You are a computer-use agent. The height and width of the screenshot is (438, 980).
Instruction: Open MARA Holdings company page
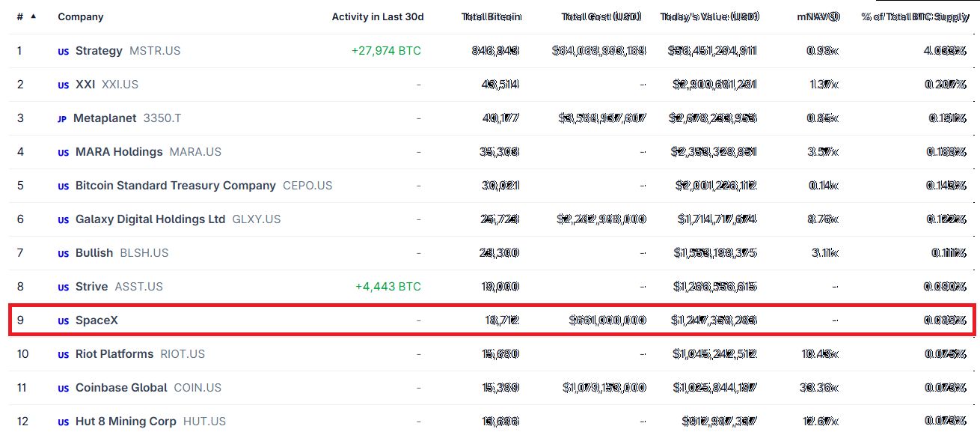click(119, 152)
